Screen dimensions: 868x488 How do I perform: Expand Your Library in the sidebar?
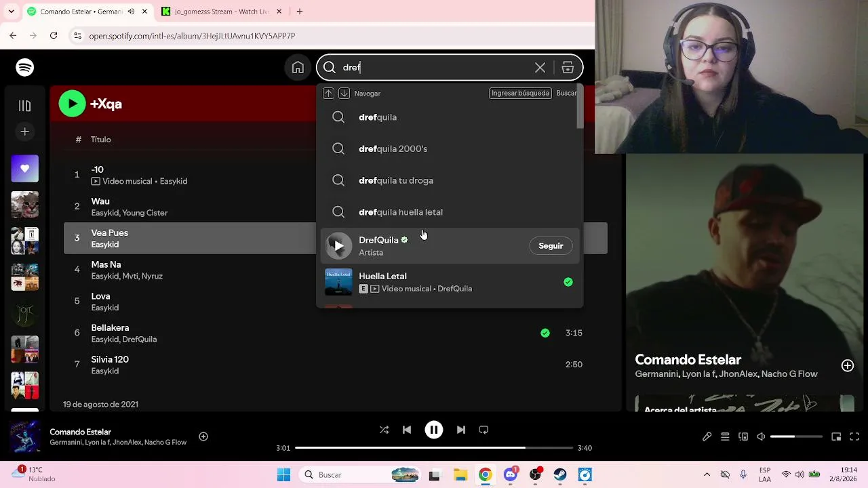click(x=25, y=106)
